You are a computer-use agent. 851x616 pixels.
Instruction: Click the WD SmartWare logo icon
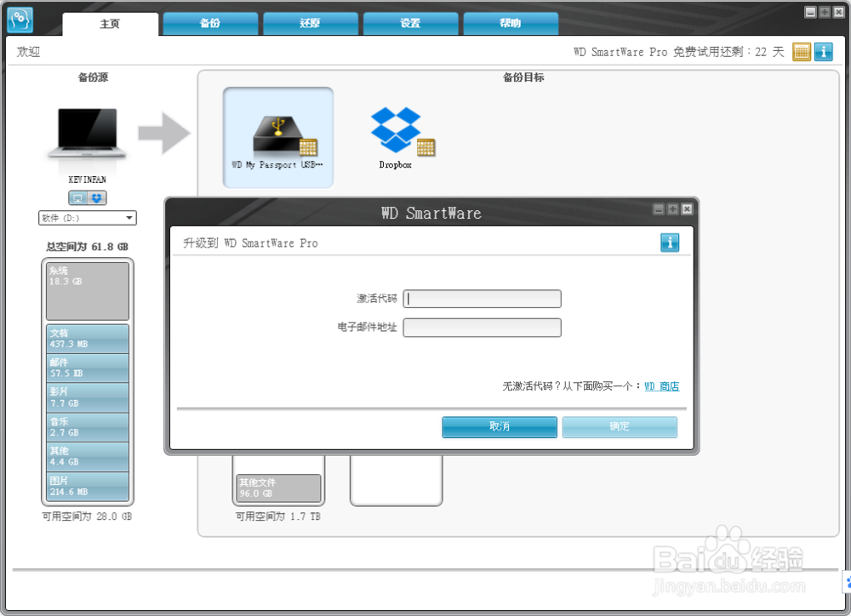tap(19, 18)
